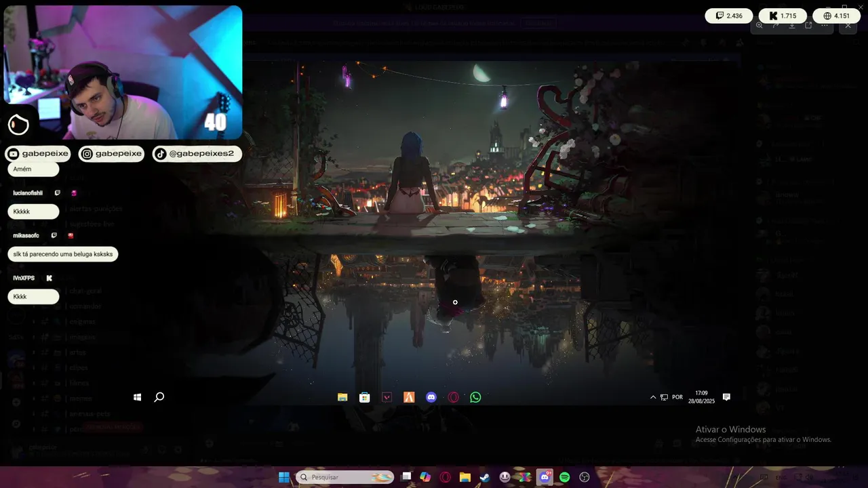868x488 pixels.
Task: Click the forward arrow in the image viewer toolbar
Action: click(x=776, y=25)
